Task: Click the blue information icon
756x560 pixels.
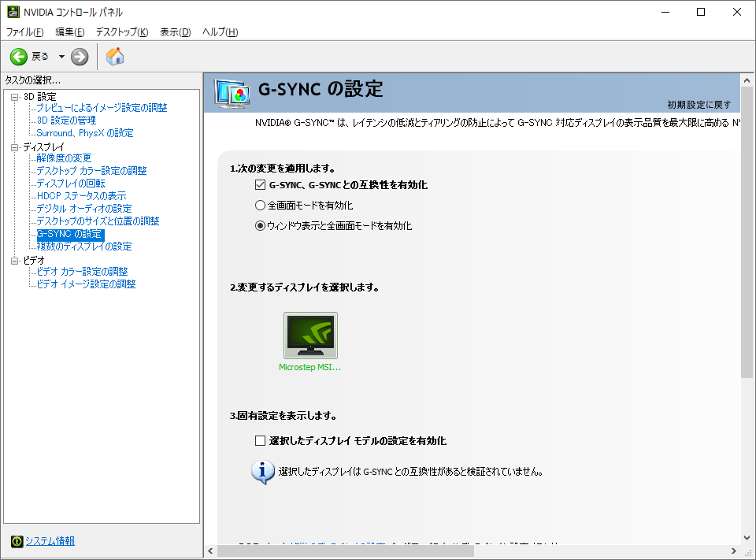Action: pos(263,472)
